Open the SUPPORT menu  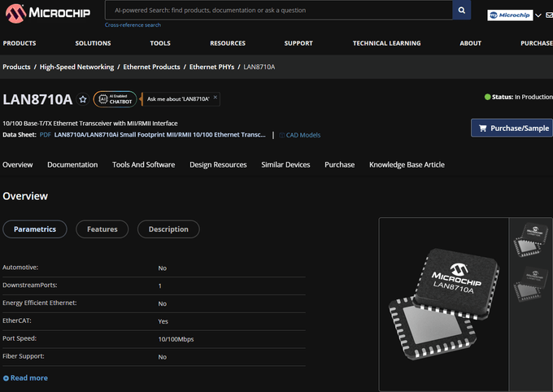[x=298, y=43]
